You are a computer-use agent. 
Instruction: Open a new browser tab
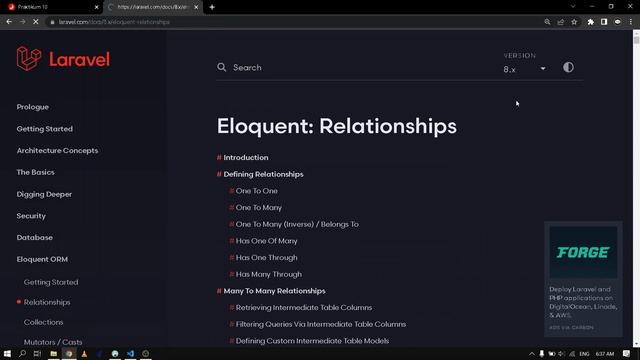tap(212, 7)
